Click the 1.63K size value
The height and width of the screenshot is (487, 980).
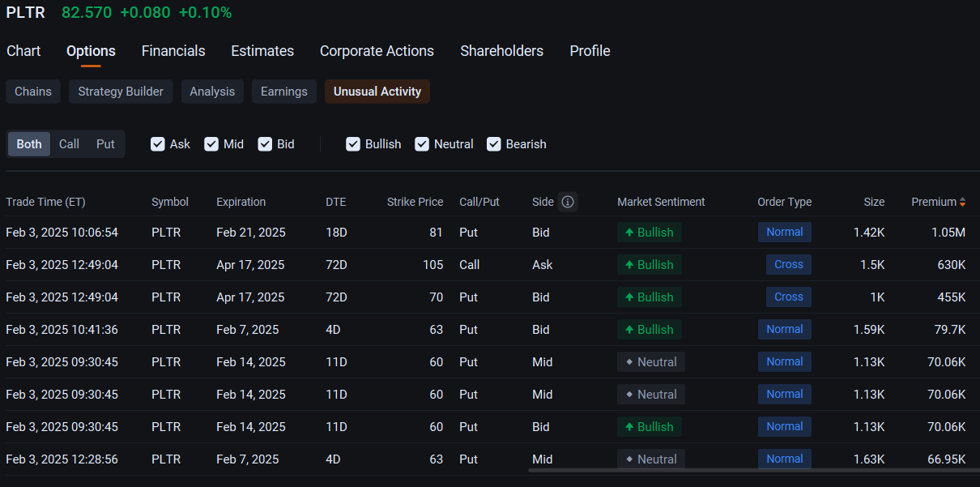pos(869,459)
